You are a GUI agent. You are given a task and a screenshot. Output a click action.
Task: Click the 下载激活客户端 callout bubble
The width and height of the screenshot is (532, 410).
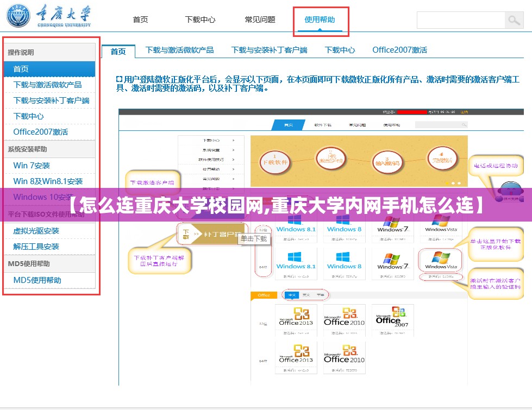click(x=152, y=182)
